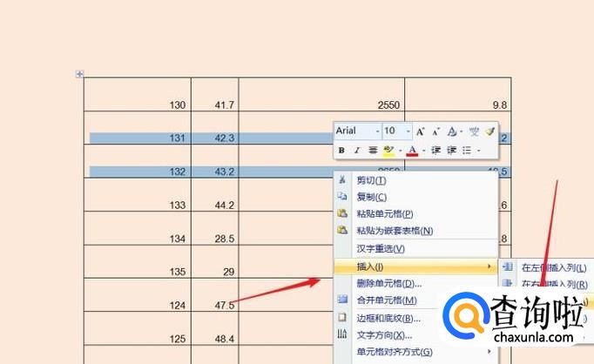The image size is (594, 364).
Task: Click the scissors cut icon
Action: point(342,179)
